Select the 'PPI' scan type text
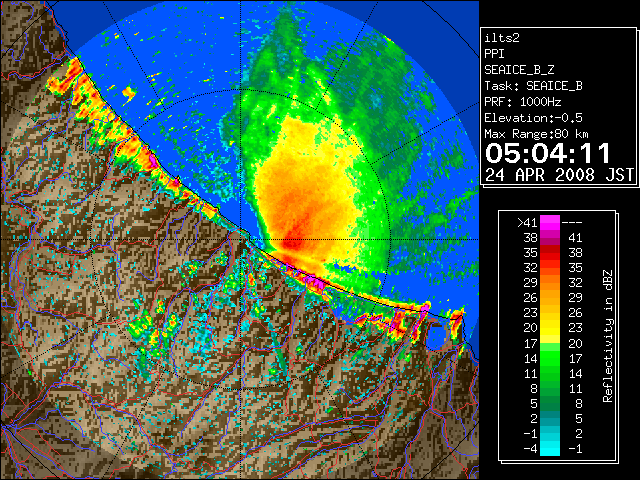The image size is (640, 480). point(494,54)
